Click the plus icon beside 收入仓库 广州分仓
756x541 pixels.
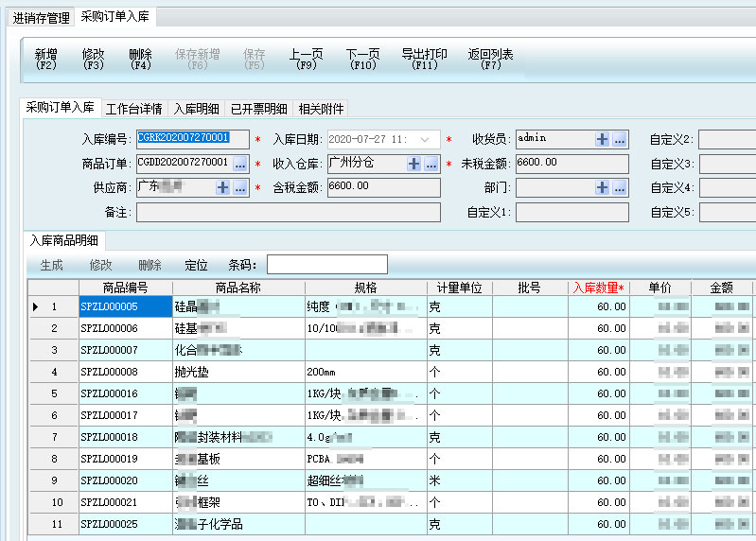(x=413, y=164)
